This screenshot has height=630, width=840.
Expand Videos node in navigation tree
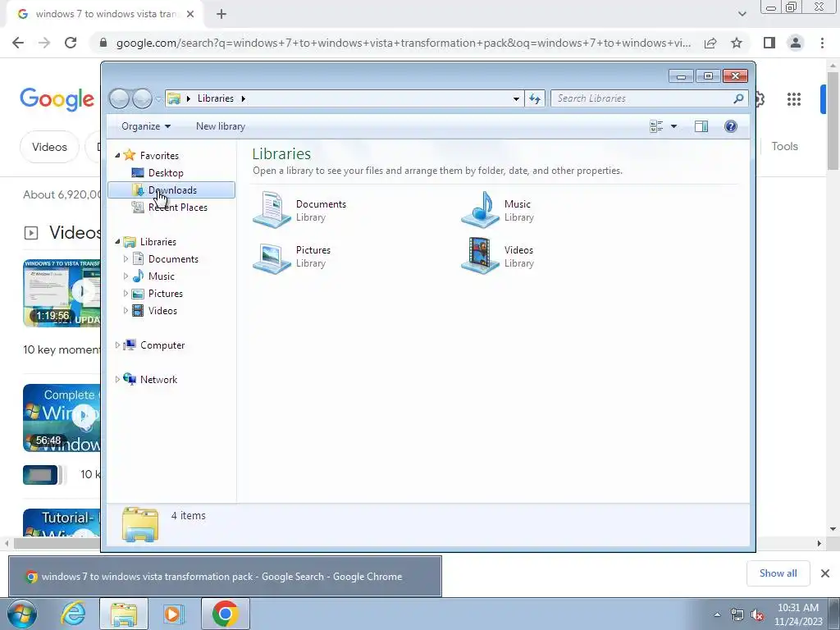(x=126, y=311)
